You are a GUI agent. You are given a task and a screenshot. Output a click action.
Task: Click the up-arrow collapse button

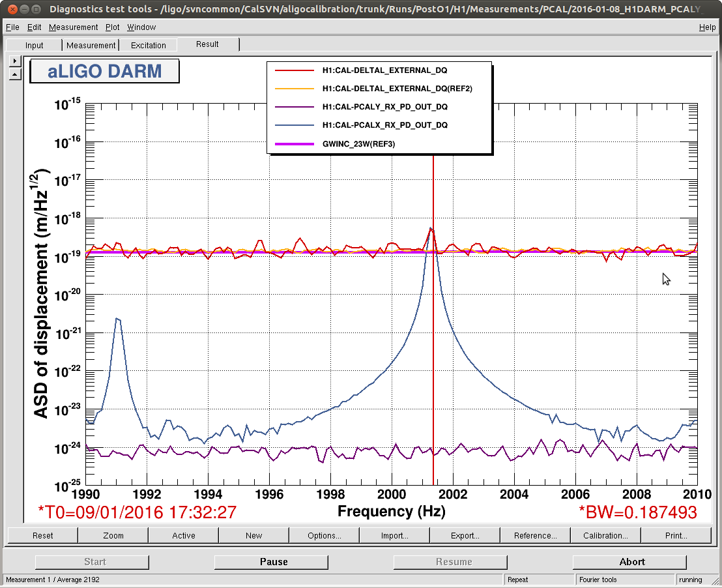click(x=15, y=74)
